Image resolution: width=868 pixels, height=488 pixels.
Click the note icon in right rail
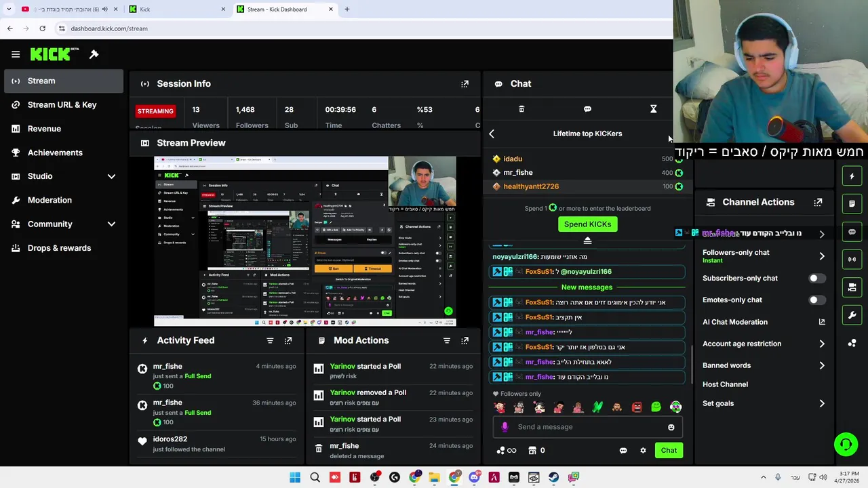pos(852,203)
